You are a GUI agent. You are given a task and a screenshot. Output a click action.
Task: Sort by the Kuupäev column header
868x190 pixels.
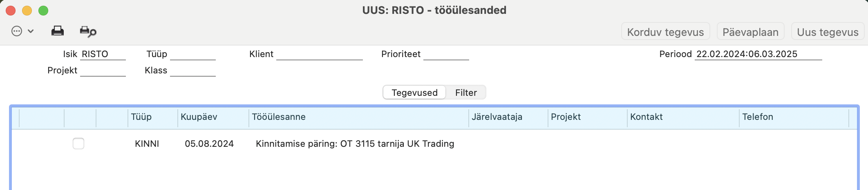point(213,117)
